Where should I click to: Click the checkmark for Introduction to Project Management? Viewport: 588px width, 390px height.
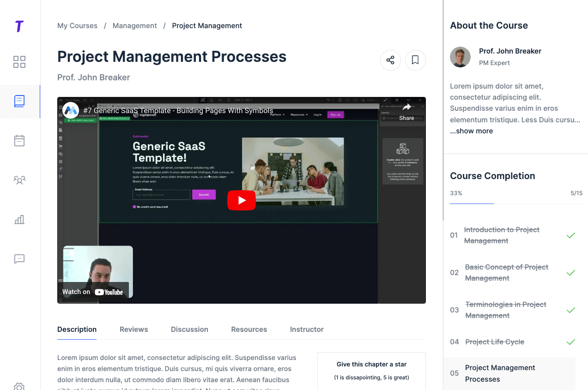click(x=571, y=235)
